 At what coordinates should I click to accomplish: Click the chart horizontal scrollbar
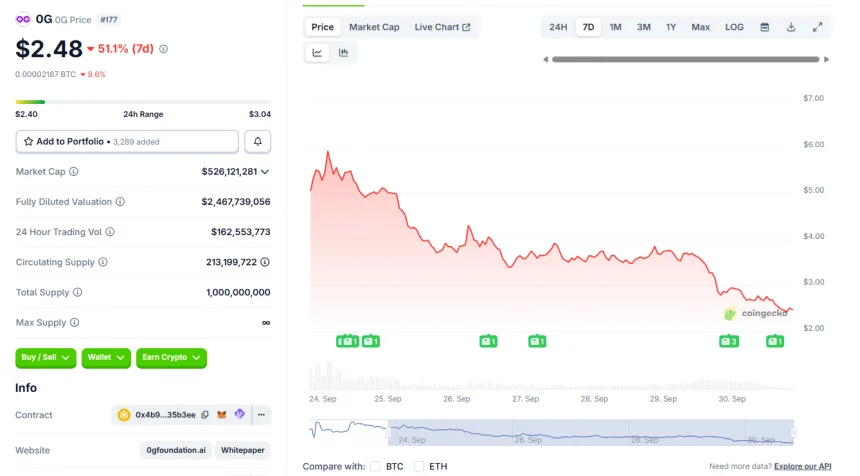coord(686,59)
